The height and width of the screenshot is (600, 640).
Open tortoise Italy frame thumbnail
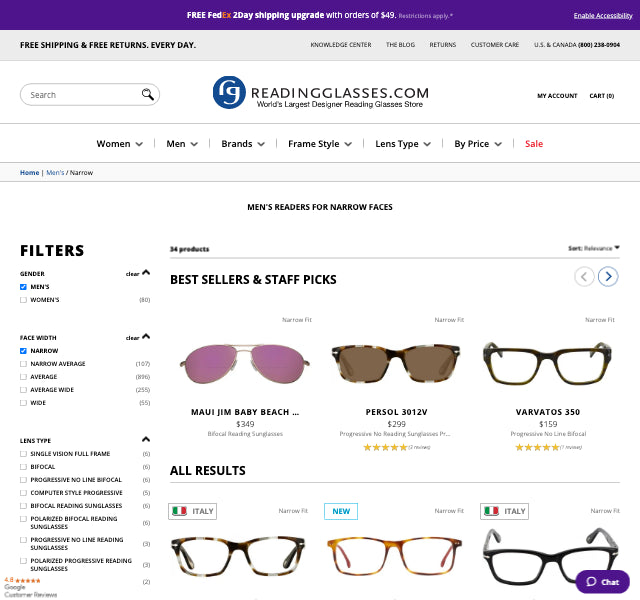coord(238,555)
